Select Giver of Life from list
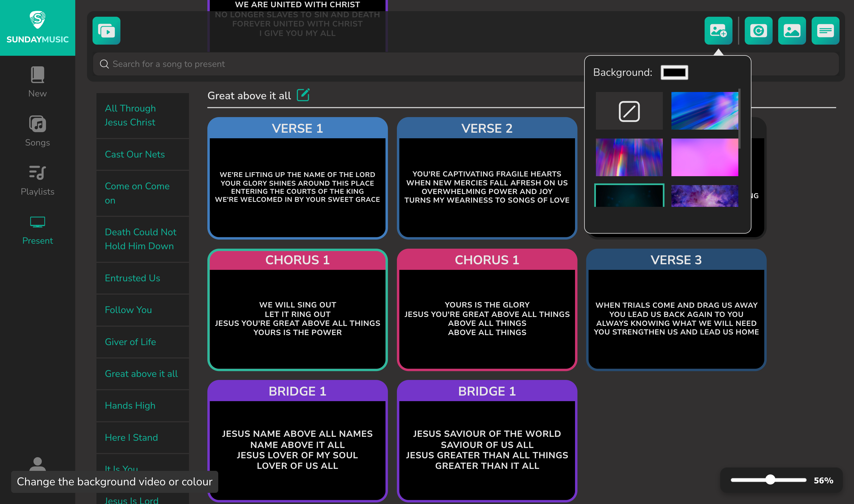Screen dimensions: 854x504 [130, 342]
